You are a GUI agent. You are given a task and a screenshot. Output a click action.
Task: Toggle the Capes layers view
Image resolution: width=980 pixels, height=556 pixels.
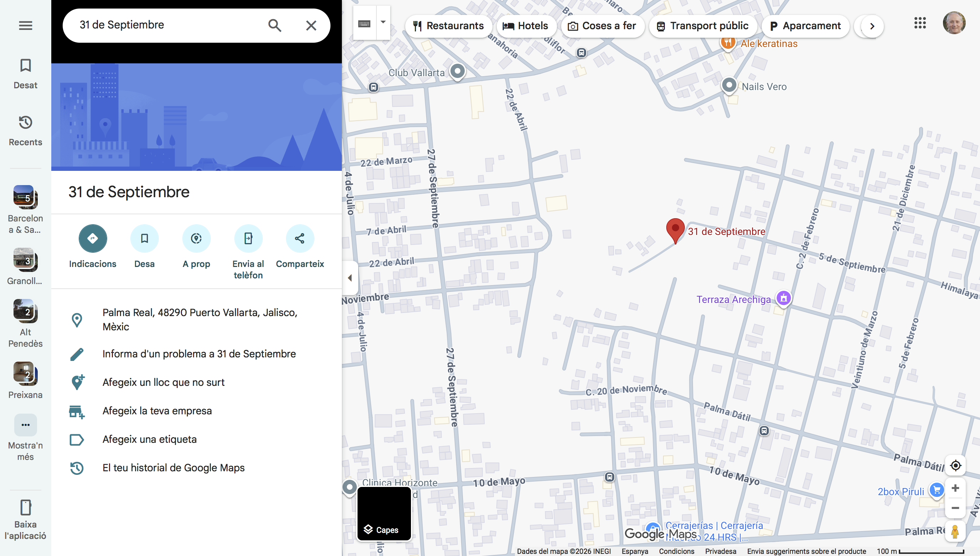point(384,514)
